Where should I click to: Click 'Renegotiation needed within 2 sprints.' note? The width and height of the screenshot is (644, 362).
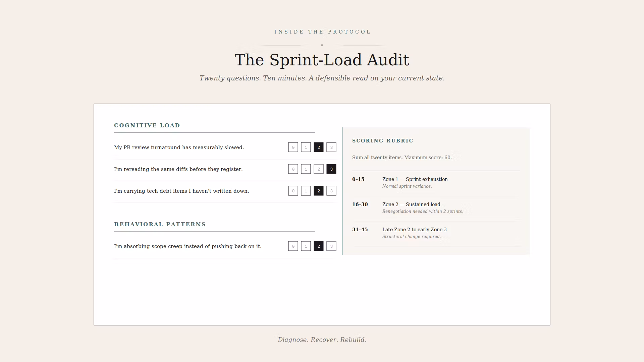click(x=423, y=212)
